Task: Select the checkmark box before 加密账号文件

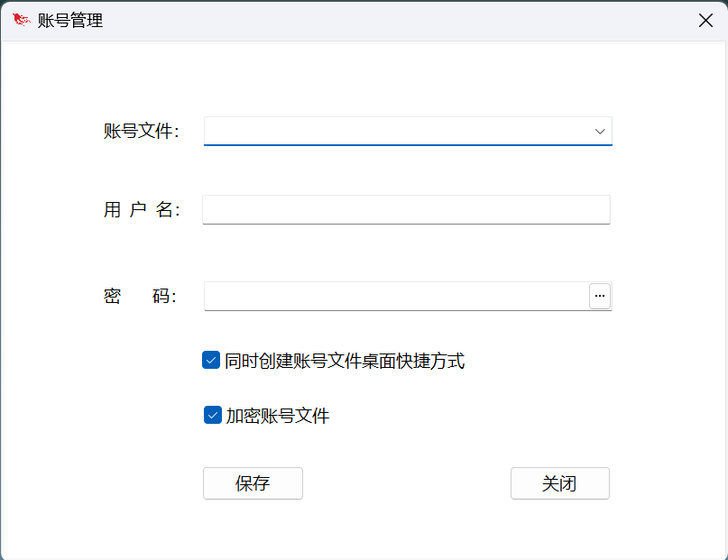Action: 213,416
